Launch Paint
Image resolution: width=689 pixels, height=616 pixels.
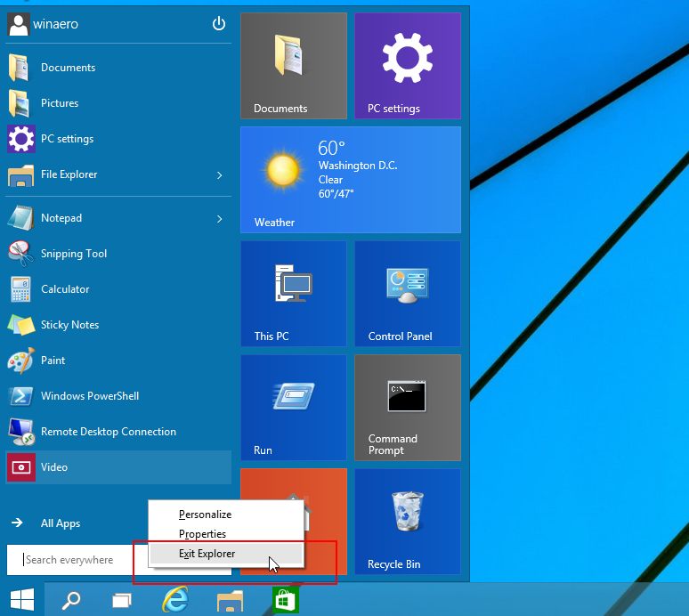tap(118, 361)
